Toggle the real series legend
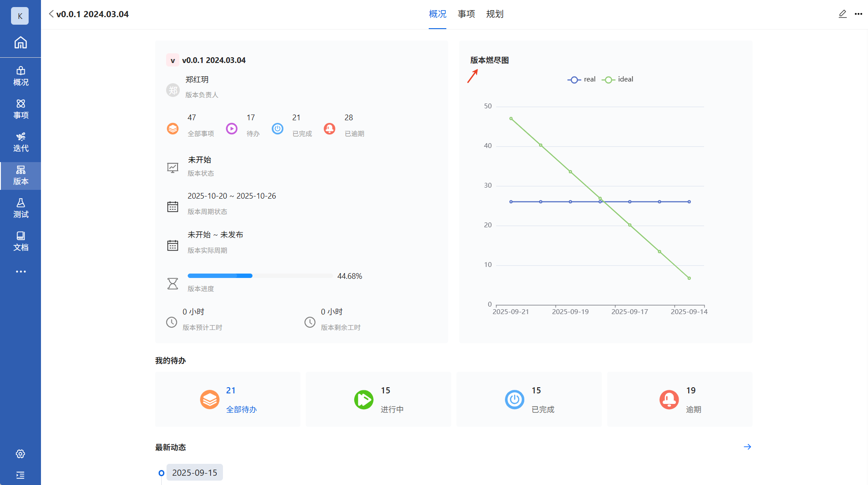The image size is (868, 485). coord(582,79)
